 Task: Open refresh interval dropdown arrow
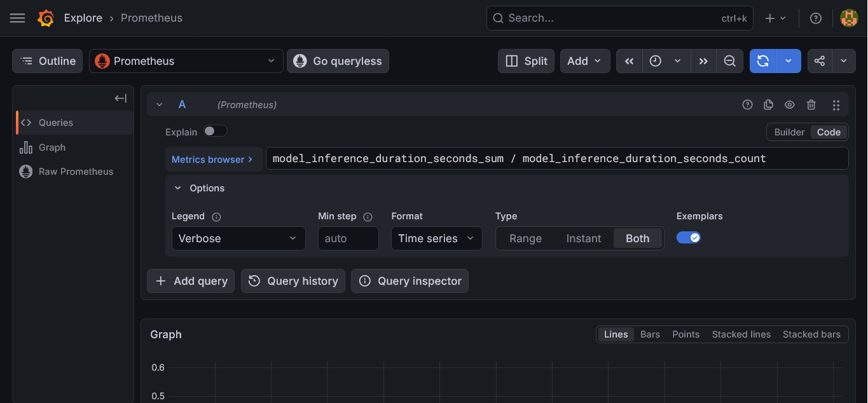coord(789,61)
